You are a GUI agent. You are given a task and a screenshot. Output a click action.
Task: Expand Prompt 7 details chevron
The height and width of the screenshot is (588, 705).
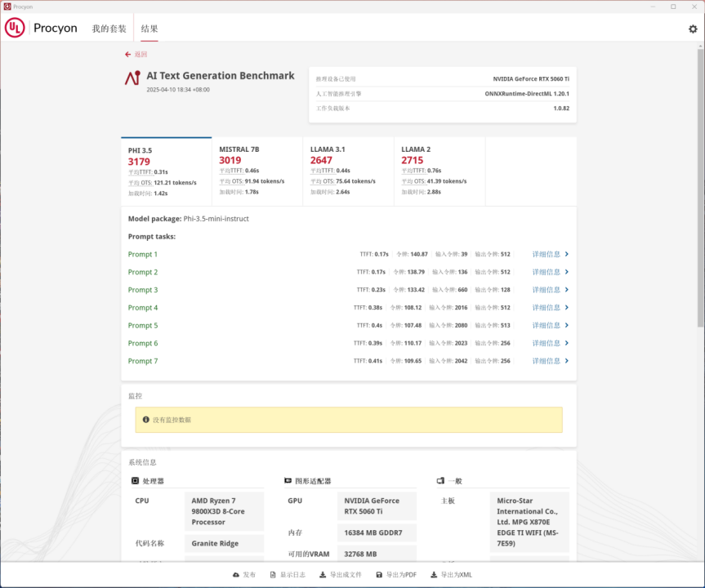566,360
